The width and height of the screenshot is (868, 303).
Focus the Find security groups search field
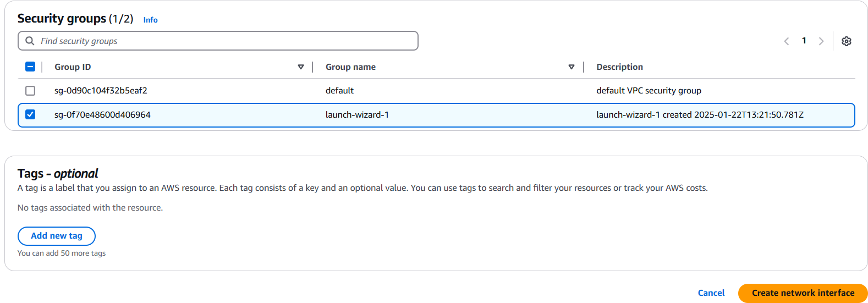218,41
